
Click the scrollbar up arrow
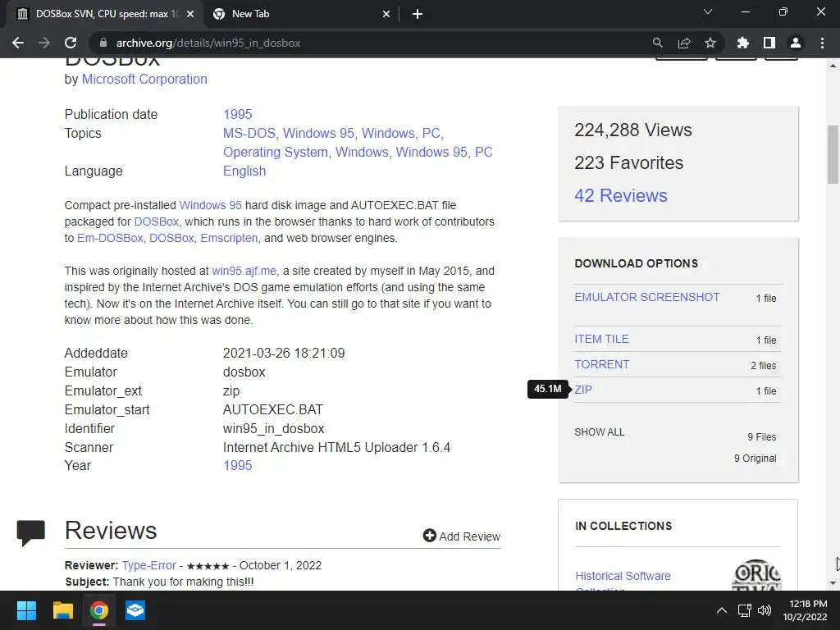coord(833,66)
